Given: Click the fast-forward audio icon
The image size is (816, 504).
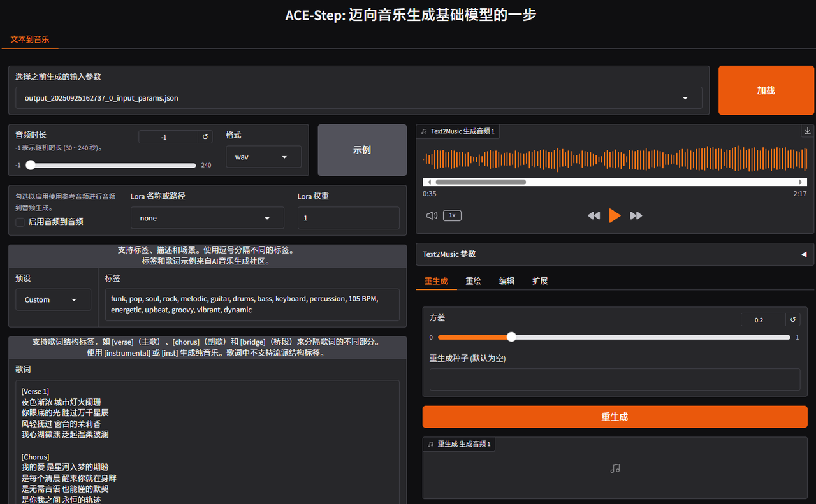Looking at the screenshot, I should tap(636, 215).
